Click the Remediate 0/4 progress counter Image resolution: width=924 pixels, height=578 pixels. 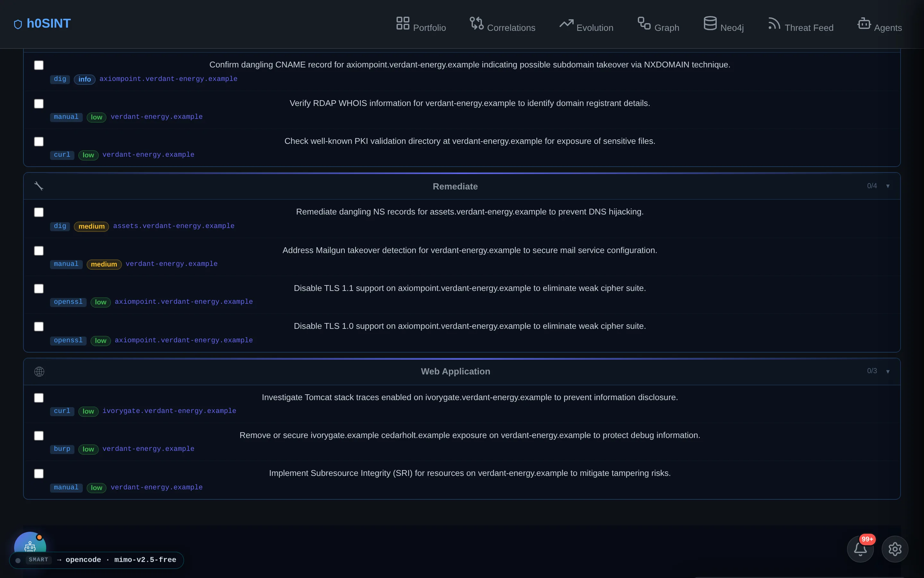tap(872, 186)
